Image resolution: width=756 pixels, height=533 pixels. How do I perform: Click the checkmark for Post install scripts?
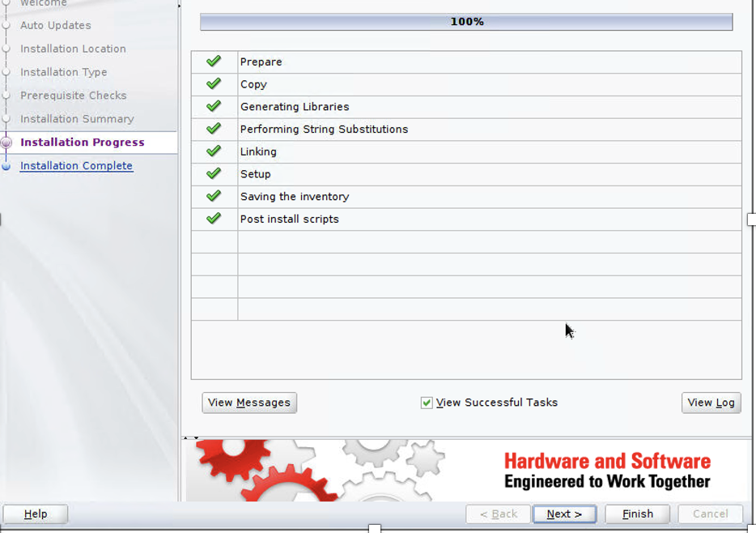click(214, 219)
